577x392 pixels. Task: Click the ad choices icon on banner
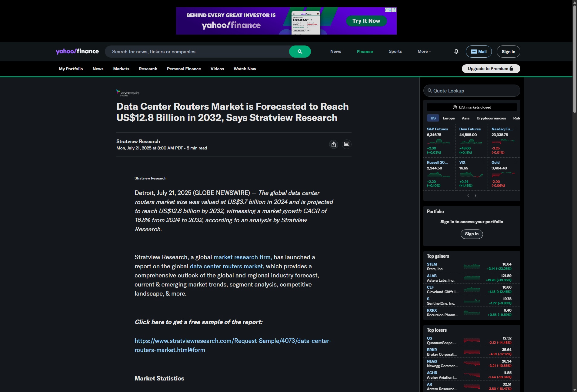pos(394,10)
